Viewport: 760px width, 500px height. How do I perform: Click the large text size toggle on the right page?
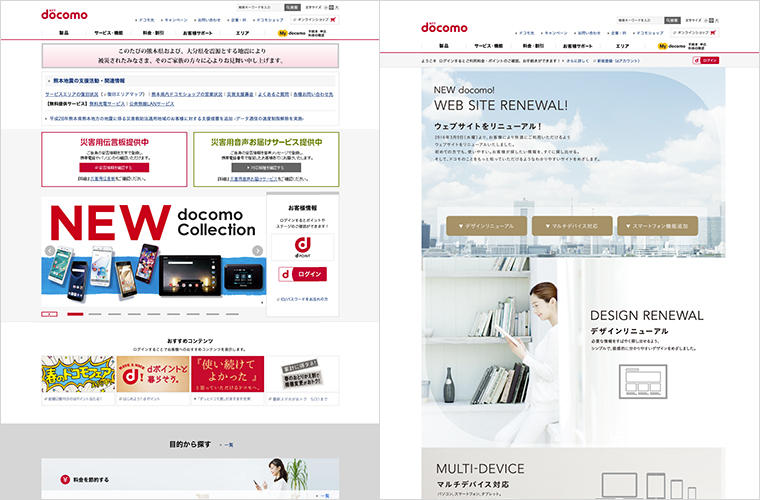tap(716, 20)
